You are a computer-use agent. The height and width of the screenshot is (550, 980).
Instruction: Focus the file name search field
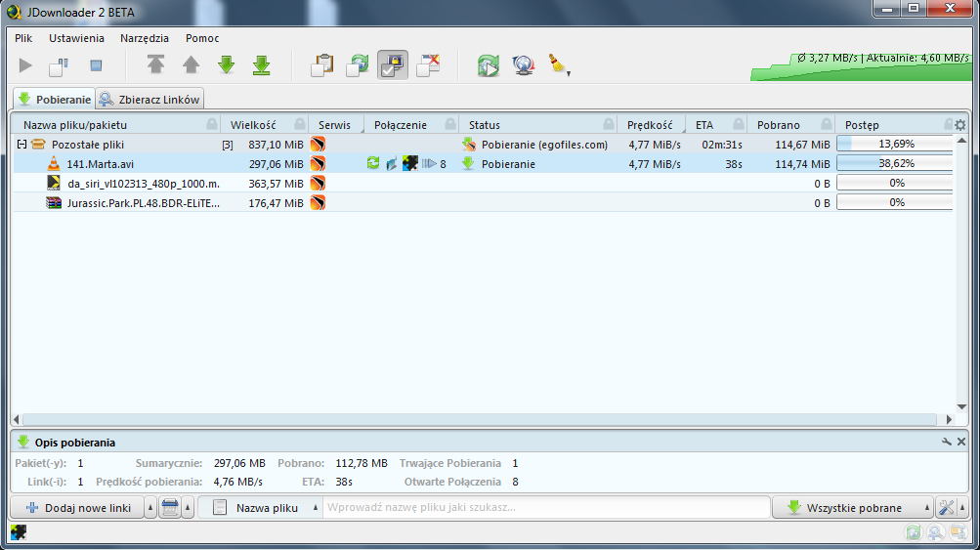coord(546,507)
